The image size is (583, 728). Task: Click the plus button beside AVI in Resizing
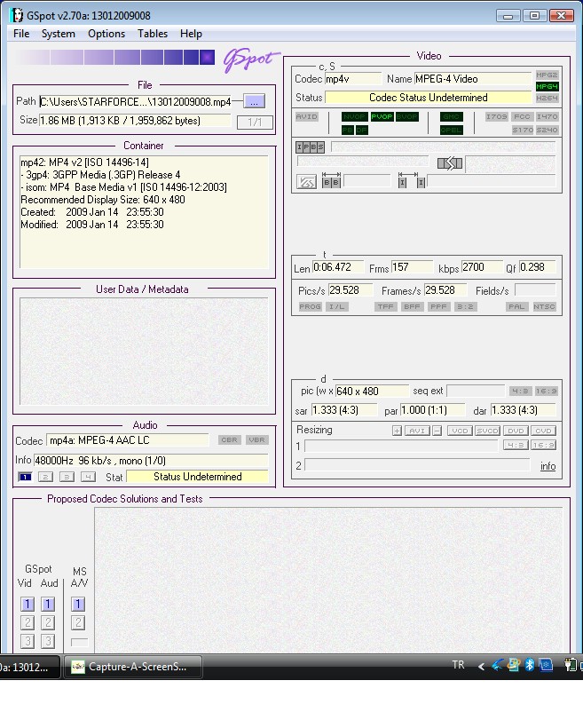[397, 431]
